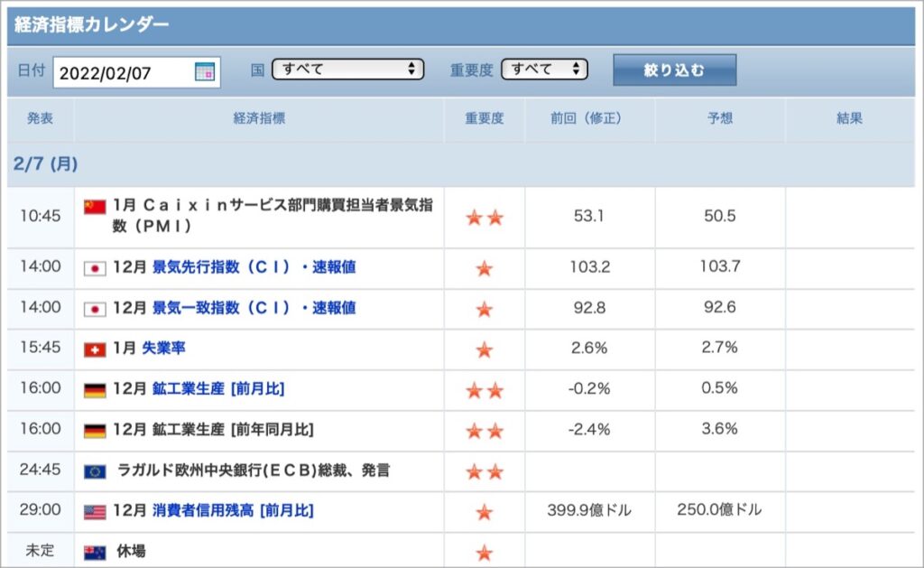924x568 pixels.
Task: Click the 前回（修正）column header
Action: 589,118
